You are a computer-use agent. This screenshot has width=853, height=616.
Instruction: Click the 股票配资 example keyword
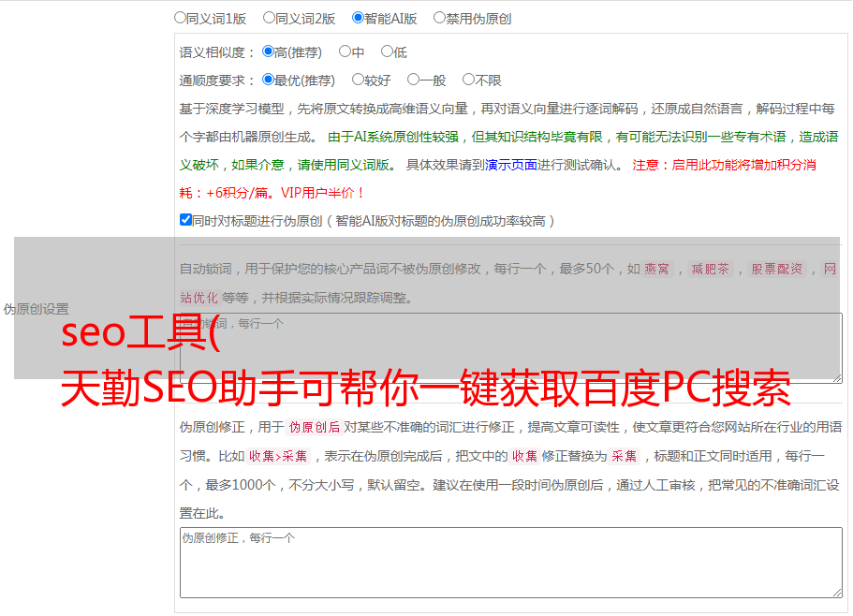tap(776, 269)
